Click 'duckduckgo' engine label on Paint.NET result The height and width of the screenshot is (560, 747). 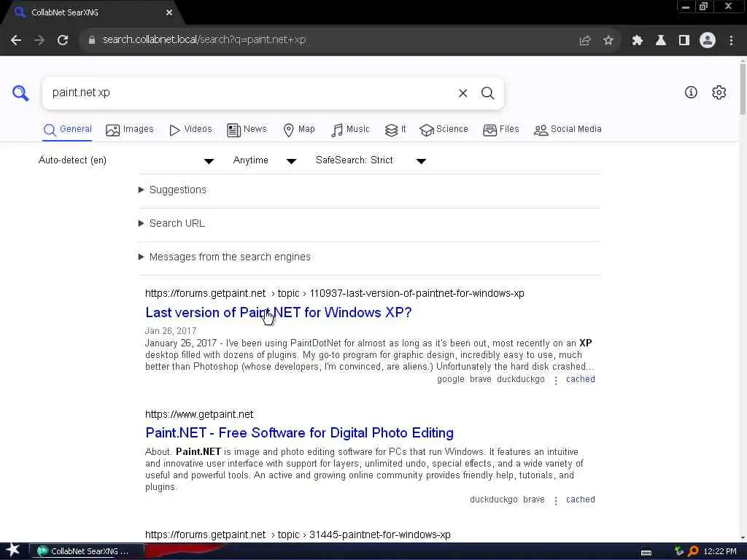494,500
